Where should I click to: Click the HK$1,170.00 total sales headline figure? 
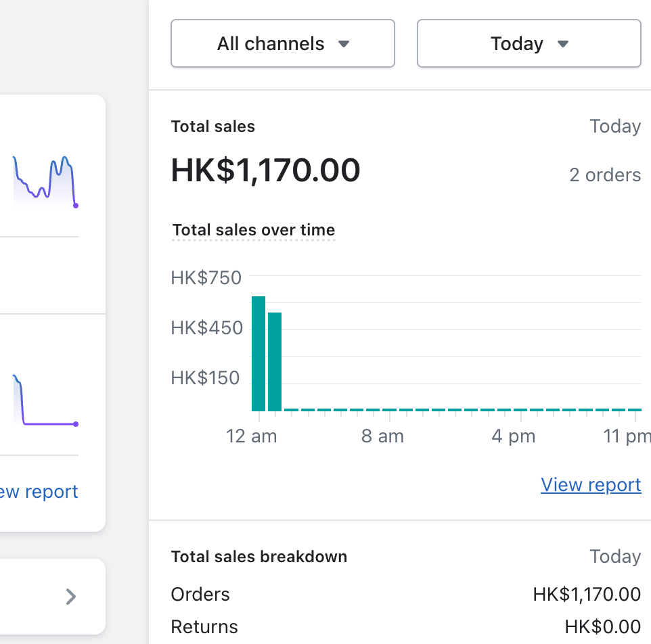(265, 170)
